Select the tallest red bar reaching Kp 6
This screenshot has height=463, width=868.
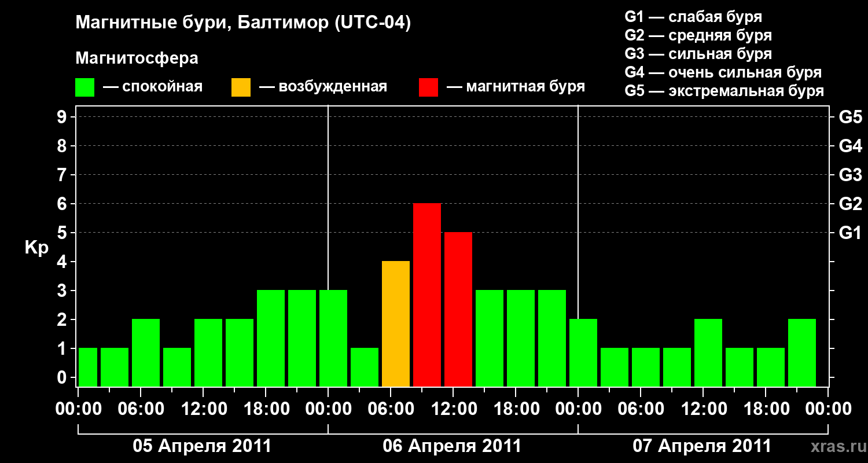pyautogui.click(x=427, y=295)
